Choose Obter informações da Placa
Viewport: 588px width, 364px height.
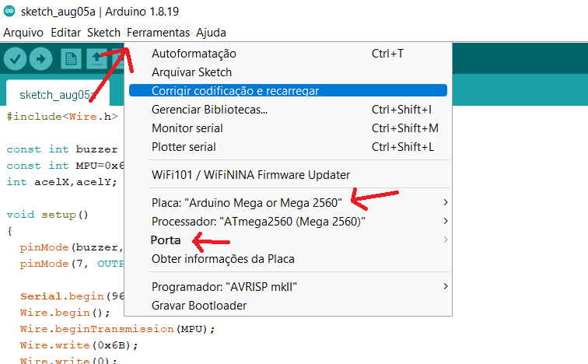coord(288,259)
